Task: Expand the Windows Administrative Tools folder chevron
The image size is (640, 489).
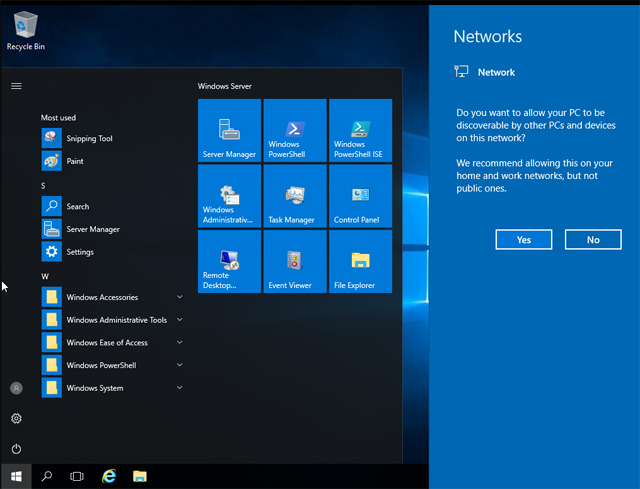Action: (x=179, y=320)
